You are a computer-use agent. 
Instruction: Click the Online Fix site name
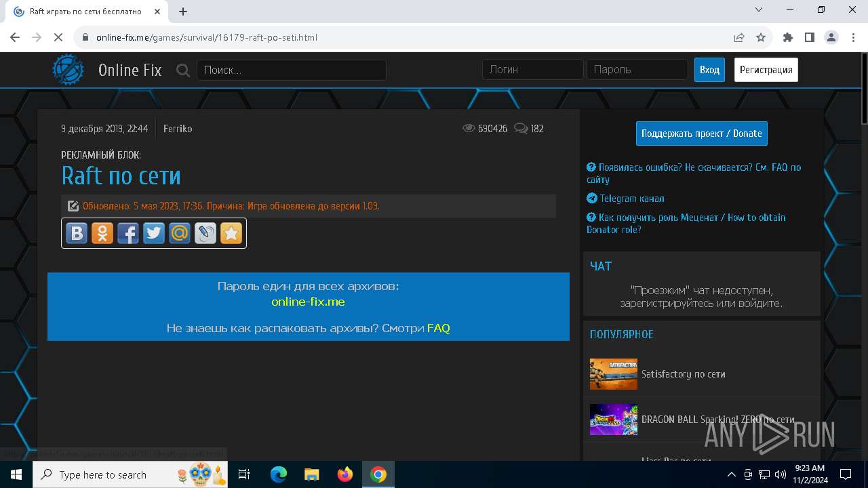coord(130,70)
